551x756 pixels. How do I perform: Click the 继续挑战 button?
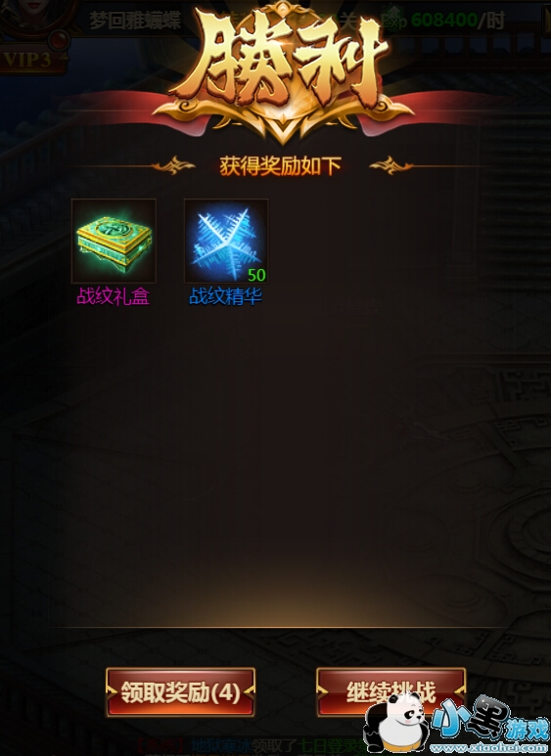click(x=390, y=691)
